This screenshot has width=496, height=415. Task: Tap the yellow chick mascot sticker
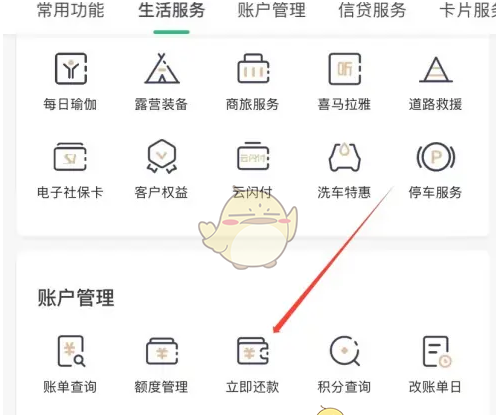[248, 230]
